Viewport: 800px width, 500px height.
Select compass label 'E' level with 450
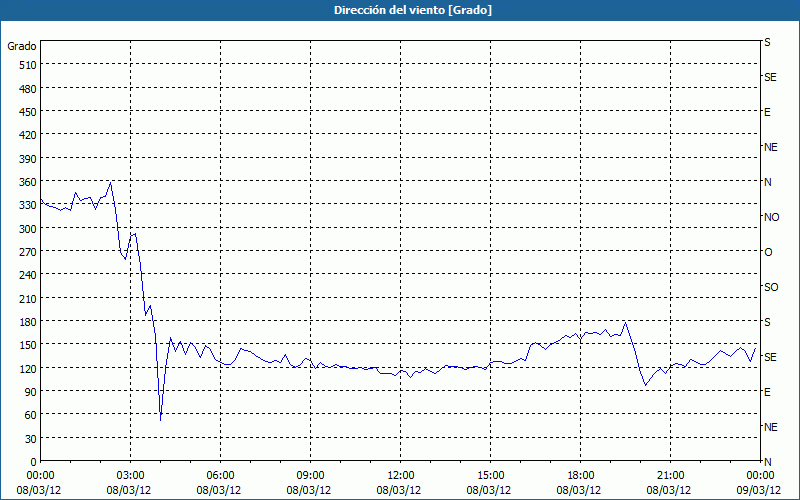[x=767, y=112]
